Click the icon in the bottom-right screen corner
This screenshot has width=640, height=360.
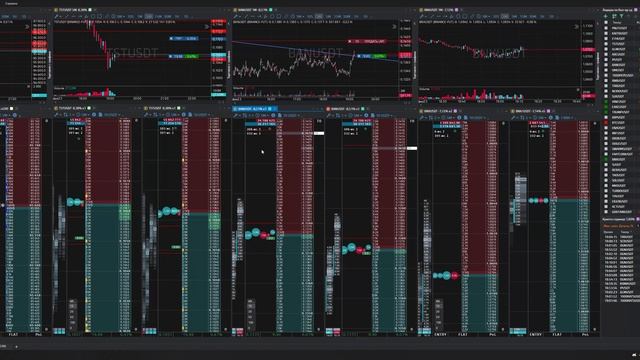[635, 355]
